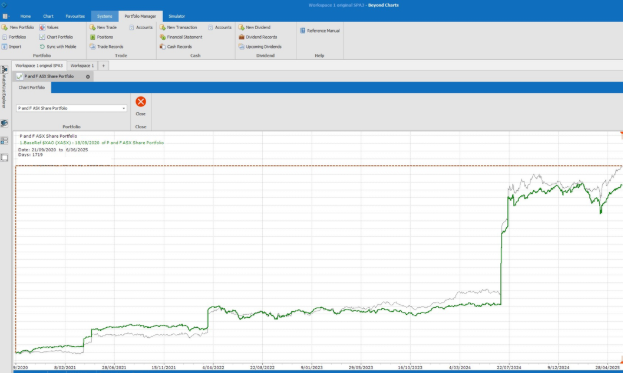The height and width of the screenshot is (373, 623).
Task: Close the P and F ASX Share Portfolio tab
Action: pyautogui.click(x=88, y=77)
